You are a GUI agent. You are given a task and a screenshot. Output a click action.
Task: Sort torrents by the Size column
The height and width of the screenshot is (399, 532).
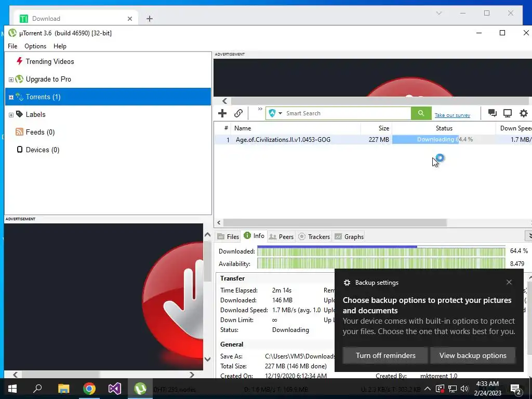coord(376,128)
